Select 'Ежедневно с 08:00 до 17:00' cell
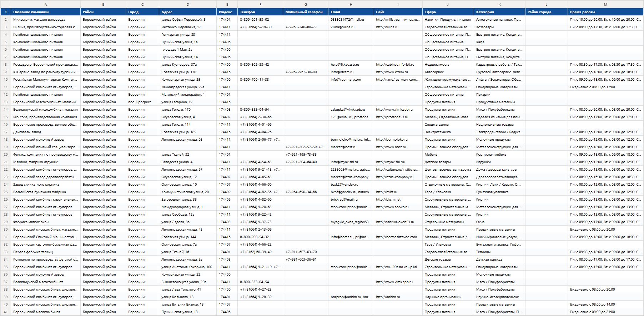 (x=605, y=87)
